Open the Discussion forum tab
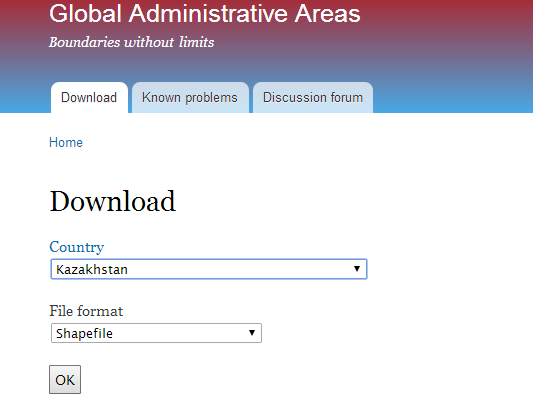This screenshot has width=533, height=417. 313,98
